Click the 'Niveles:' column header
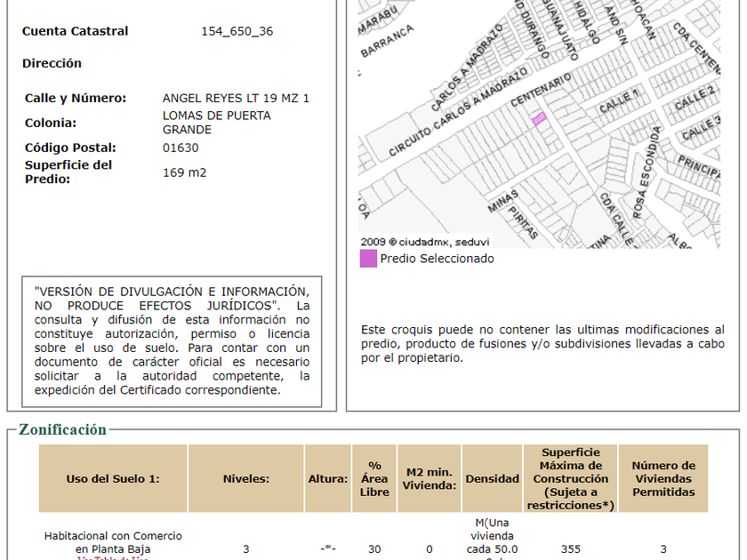Image resolution: width=747 pixels, height=560 pixels. (x=245, y=478)
